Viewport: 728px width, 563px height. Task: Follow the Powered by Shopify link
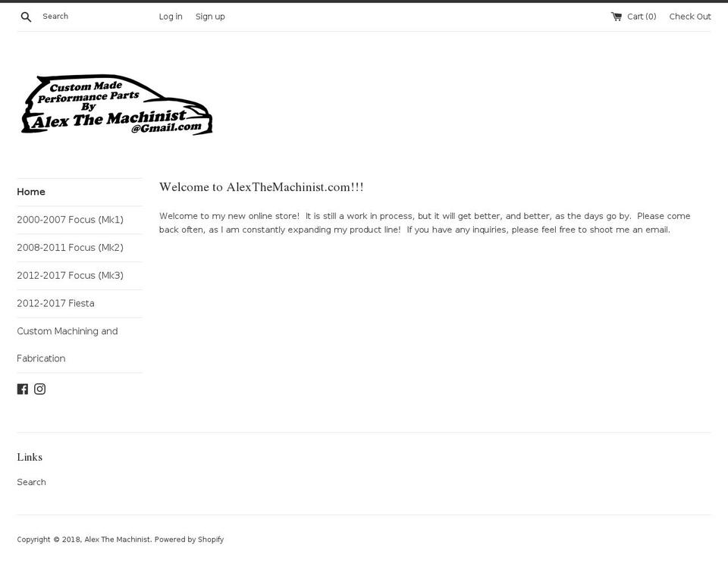click(x=189, y=540)
